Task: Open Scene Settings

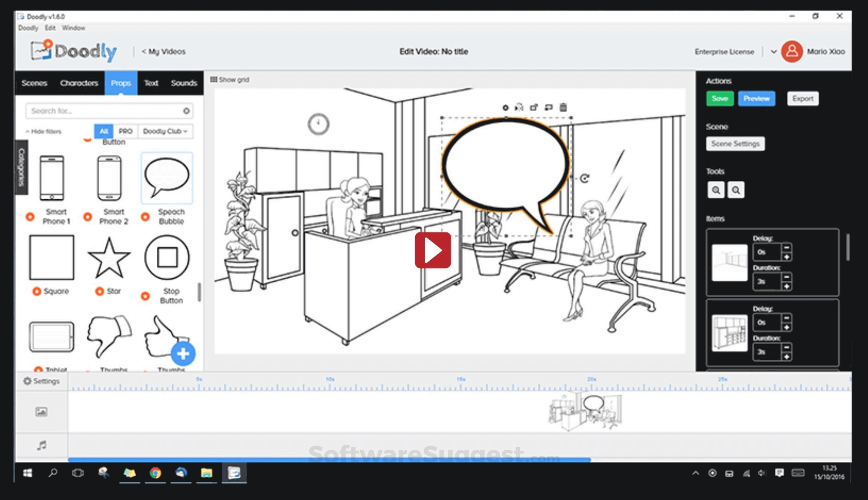Action: click(735, 143)
